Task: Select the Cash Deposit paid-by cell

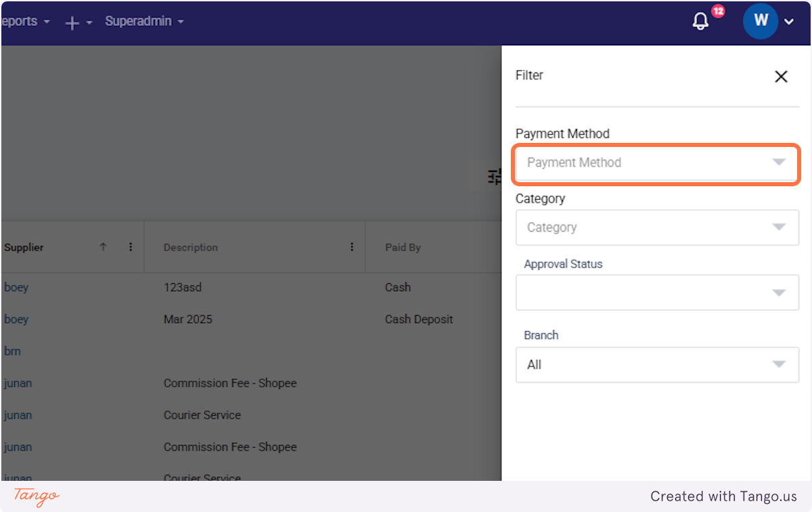Action: tap(419, 319)
